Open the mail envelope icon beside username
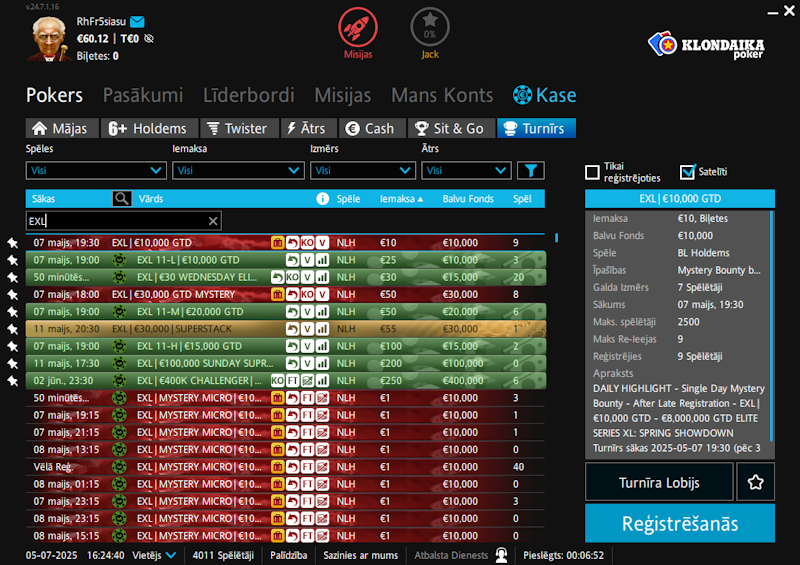The height and width of the screenshot is (565, 800). [137, 21]
